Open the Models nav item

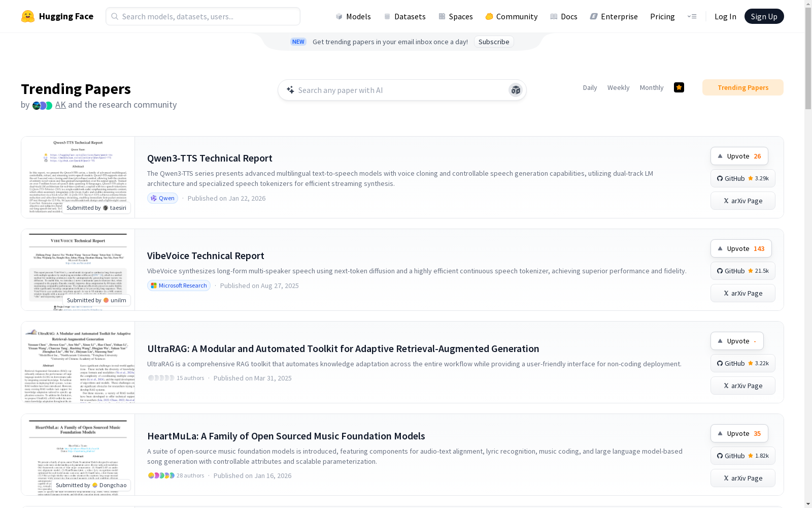click(x=353, y=16)
